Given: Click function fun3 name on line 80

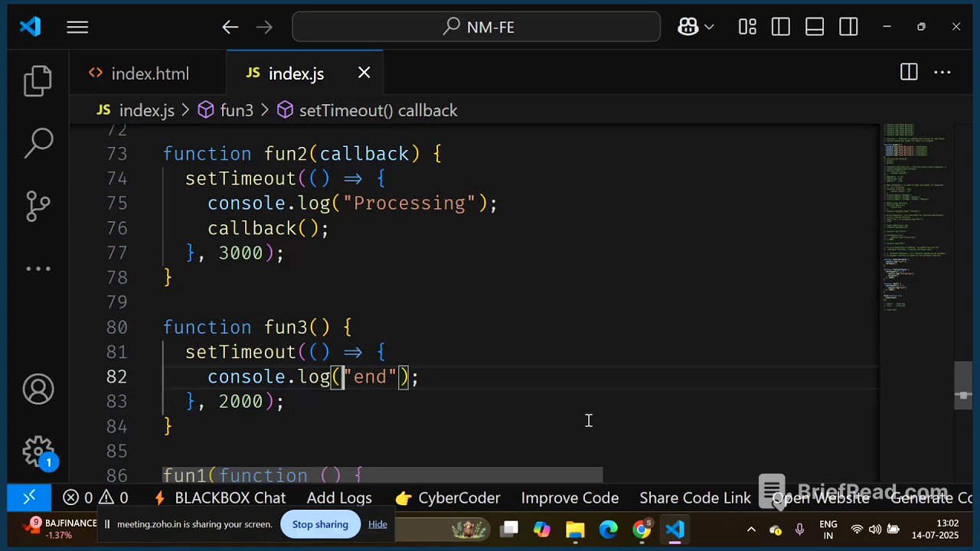Looking at the screenshot, I should click(286, 327).
